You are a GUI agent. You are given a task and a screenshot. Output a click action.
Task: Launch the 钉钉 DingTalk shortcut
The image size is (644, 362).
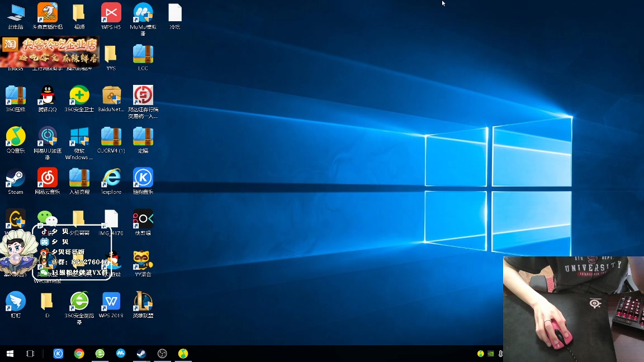16,304
